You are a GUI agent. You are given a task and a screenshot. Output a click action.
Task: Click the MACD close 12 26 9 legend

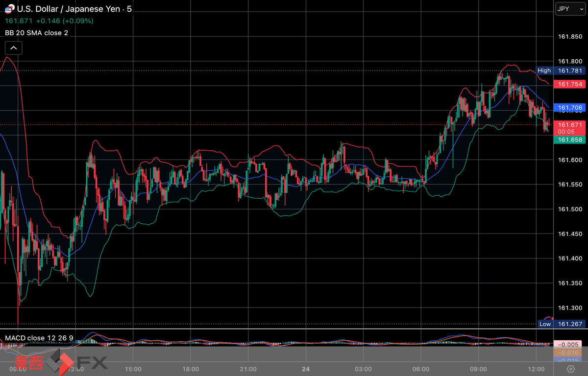39,338
